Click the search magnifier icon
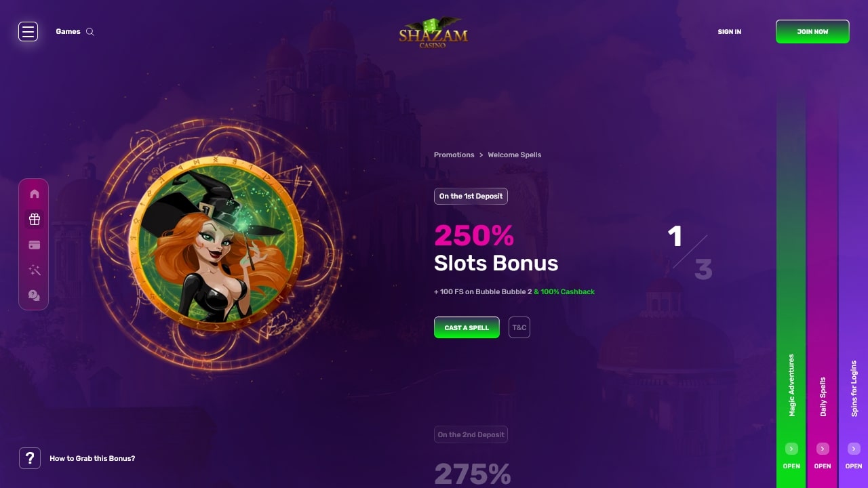 tap(90, 32)
